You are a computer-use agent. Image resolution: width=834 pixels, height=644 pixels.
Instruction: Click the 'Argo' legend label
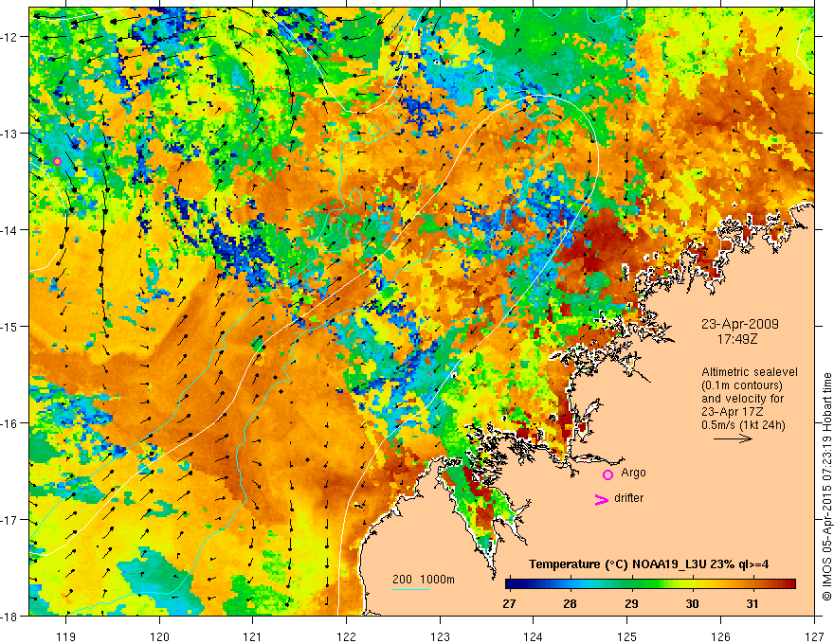[x=633, y=473]
